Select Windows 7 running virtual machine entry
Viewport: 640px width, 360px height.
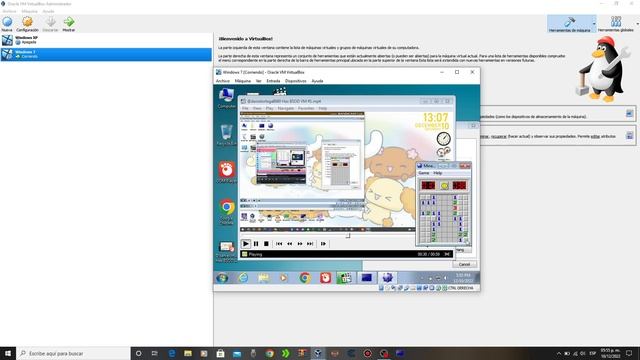(106, 54)
